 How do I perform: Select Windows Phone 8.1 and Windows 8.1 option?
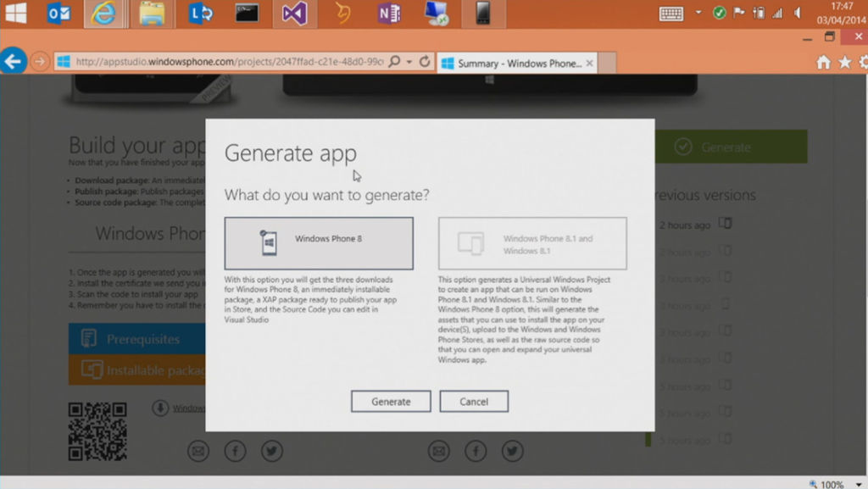532,243
